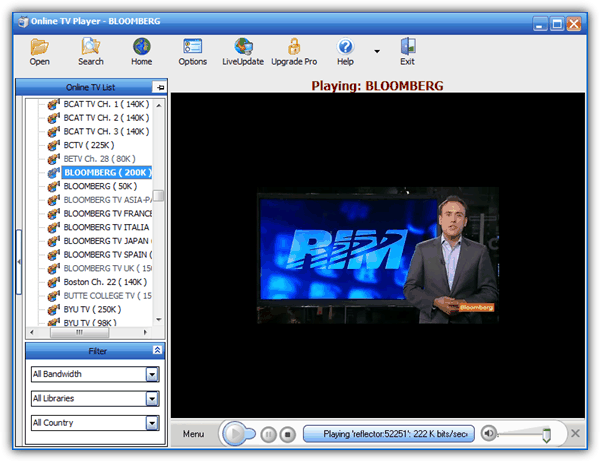Select BLOOMBERG TV ITALIA channel
The height and width of the screenshot is (461, 600).
pyautogui.click(x=106, y=227)
